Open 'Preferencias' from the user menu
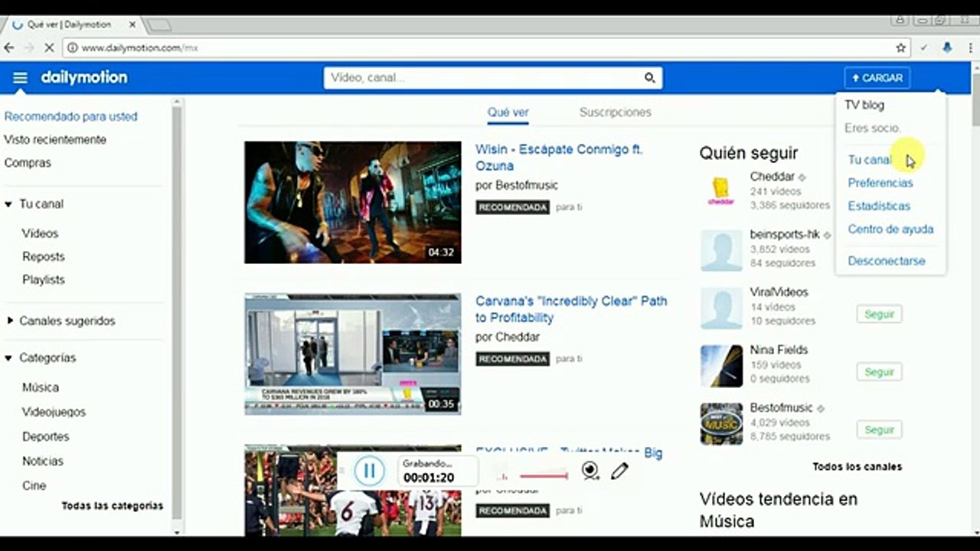The width and height of the screenshot is (980, 551). tap(880, 183)
